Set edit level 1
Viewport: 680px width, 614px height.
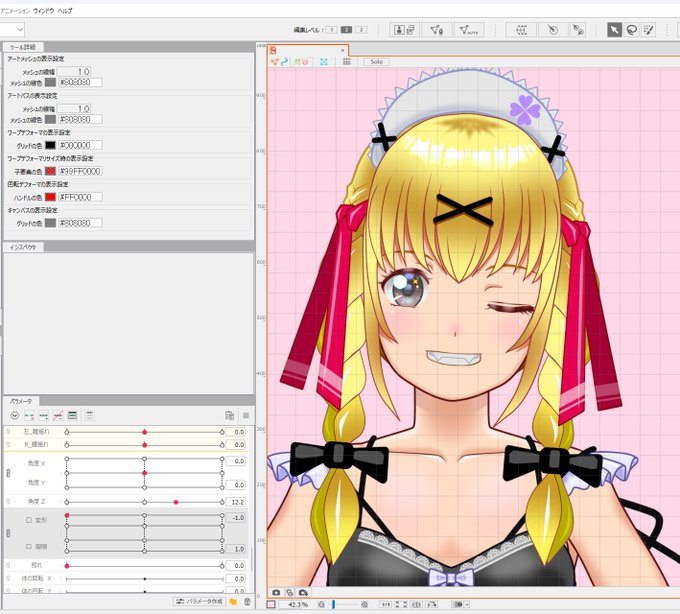332,30
